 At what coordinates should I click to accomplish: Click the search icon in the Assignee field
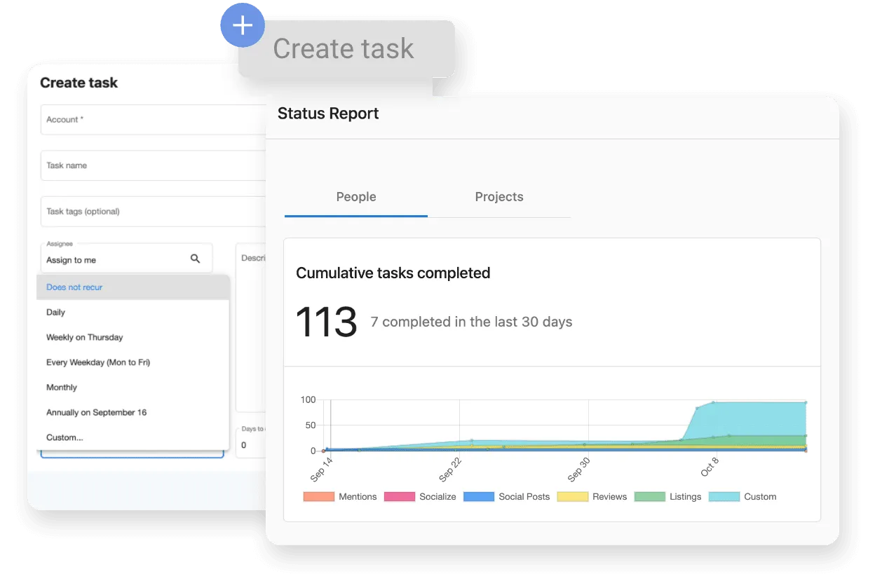coord(195,258)
